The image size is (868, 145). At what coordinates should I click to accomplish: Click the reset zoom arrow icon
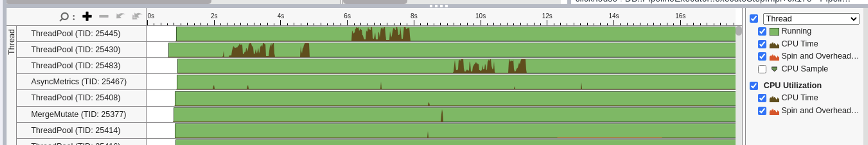tap(137, 16)
